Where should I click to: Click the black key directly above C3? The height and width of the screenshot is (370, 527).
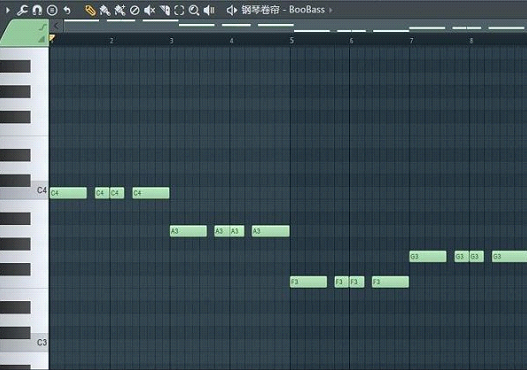pos(15,333)
